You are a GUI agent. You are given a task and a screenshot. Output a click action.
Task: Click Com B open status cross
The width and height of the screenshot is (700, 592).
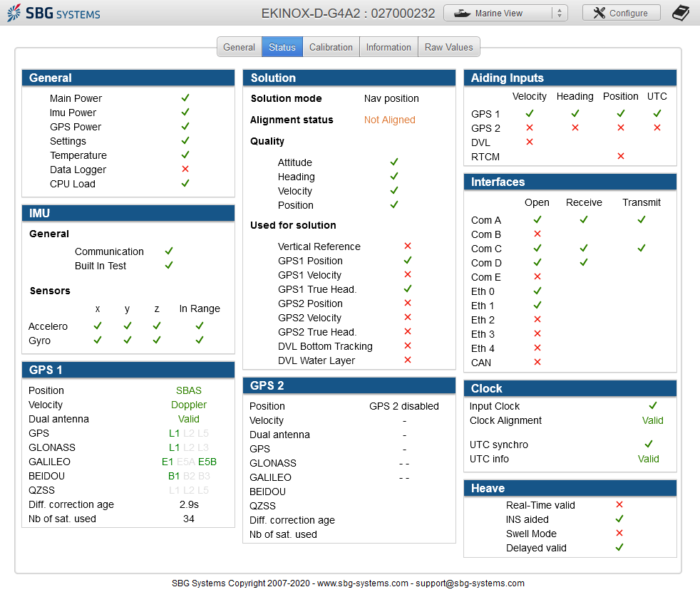click(537, 234)
